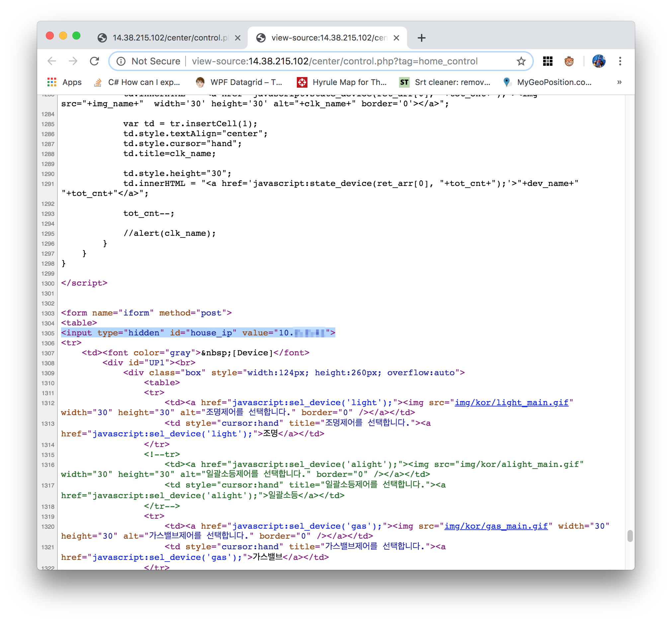The image size is (672, 623).
Task: Open the grid extension icon
Action: [x=547, y=61]
